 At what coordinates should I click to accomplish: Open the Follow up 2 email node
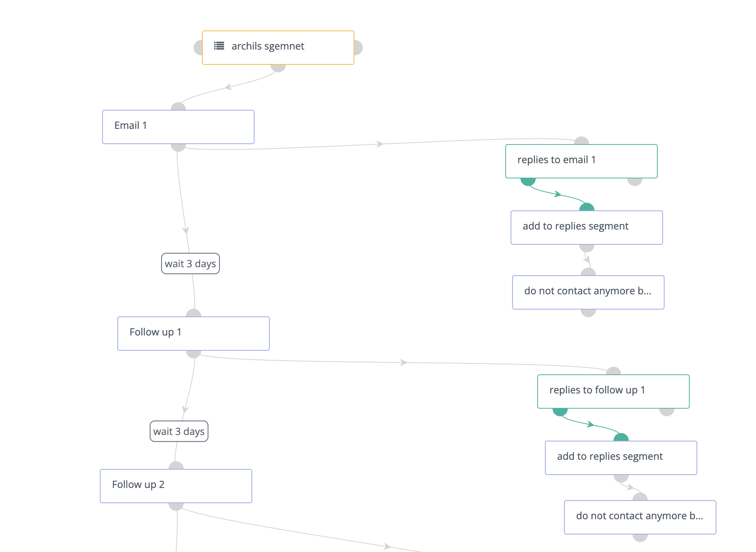(x=176, y=486)
